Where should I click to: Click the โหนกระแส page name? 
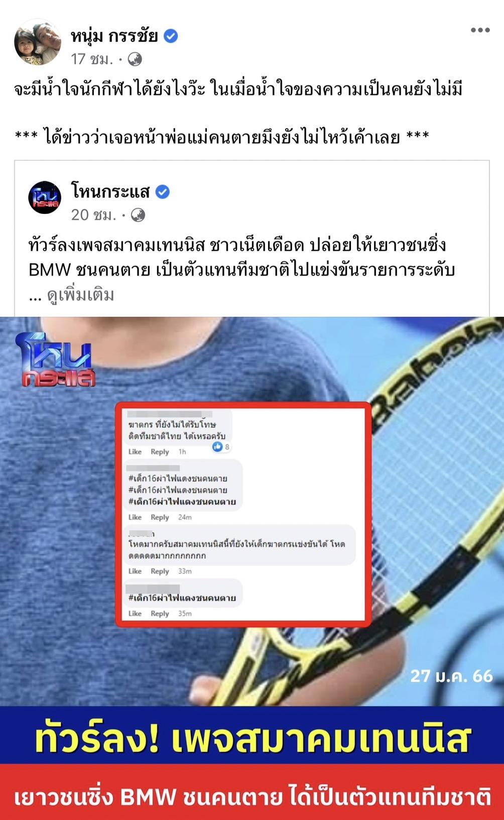click(x=111, y=191)
